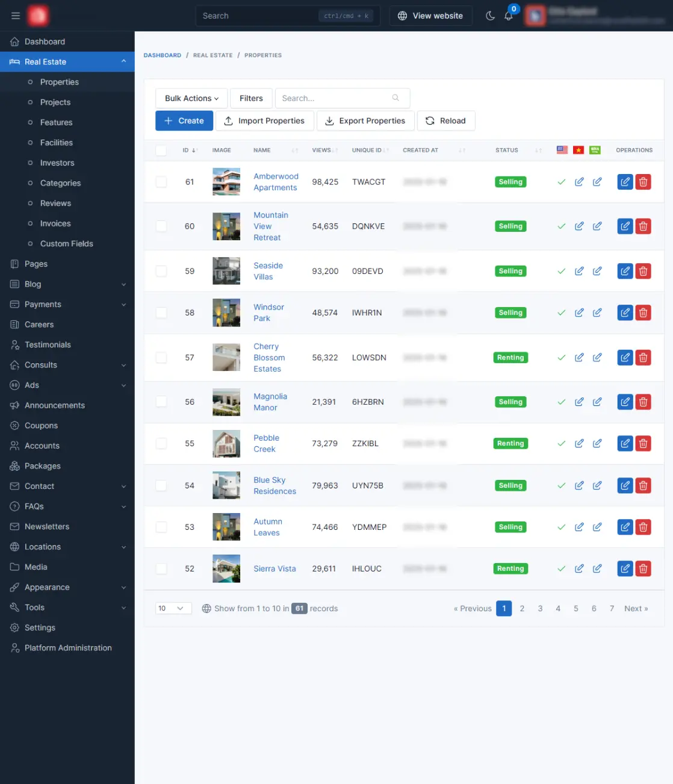Select the Cherry Blossom Estates row checkbox

point(161,358)
